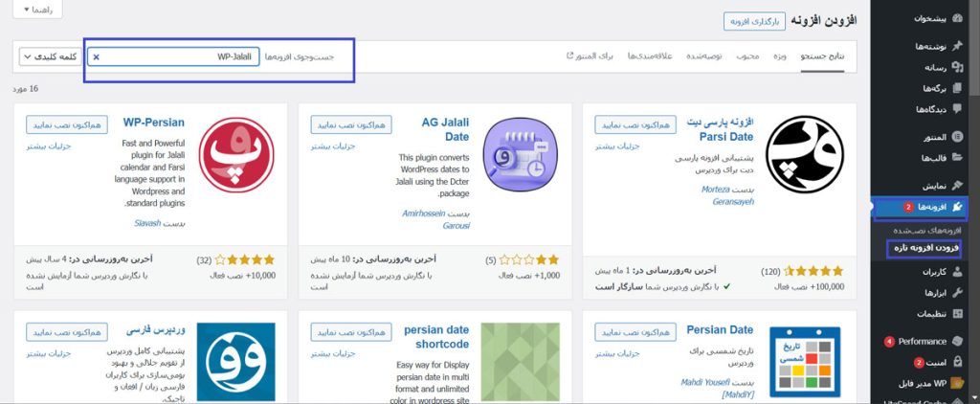Switch to the Featured (ویژه) tab
This screenshot has height=404, width=980.
point(779,56)
